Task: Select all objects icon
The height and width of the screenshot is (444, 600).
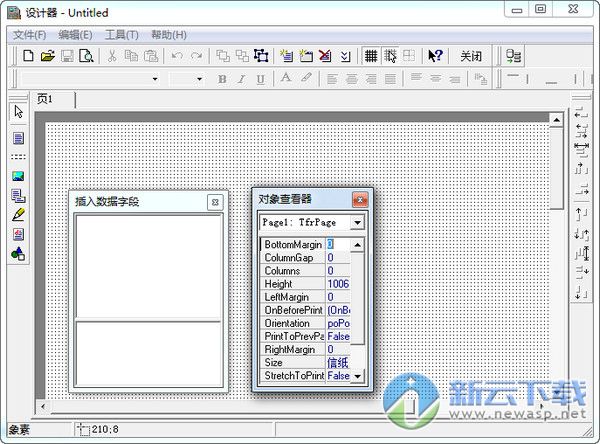Action: tap(261, 56)
